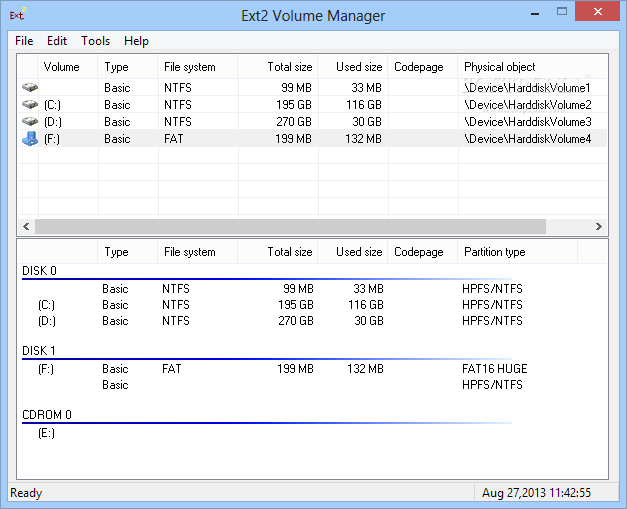Select (F:) partition under DISK 1
The width and height of the screenshot is (627, 509).
tap(46, 369)
